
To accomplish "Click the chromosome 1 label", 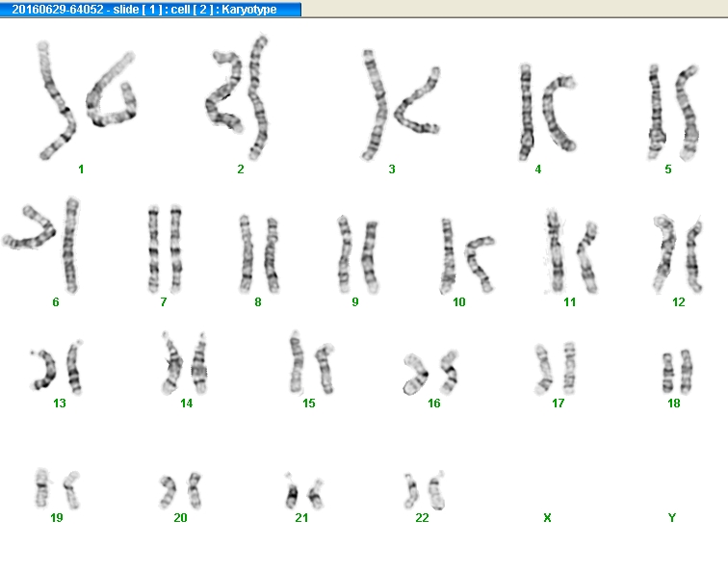I will point(81,169).
